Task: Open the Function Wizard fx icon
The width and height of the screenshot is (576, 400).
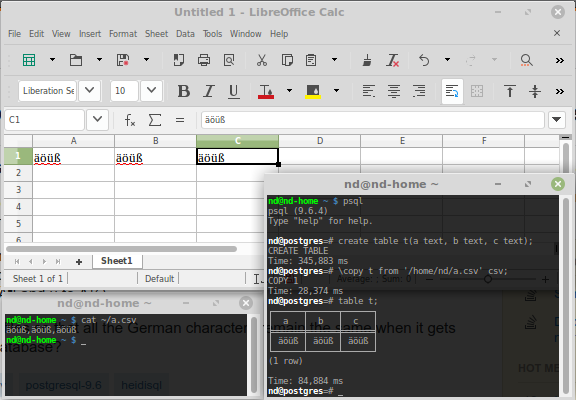Action: click(x=130, y=120)
